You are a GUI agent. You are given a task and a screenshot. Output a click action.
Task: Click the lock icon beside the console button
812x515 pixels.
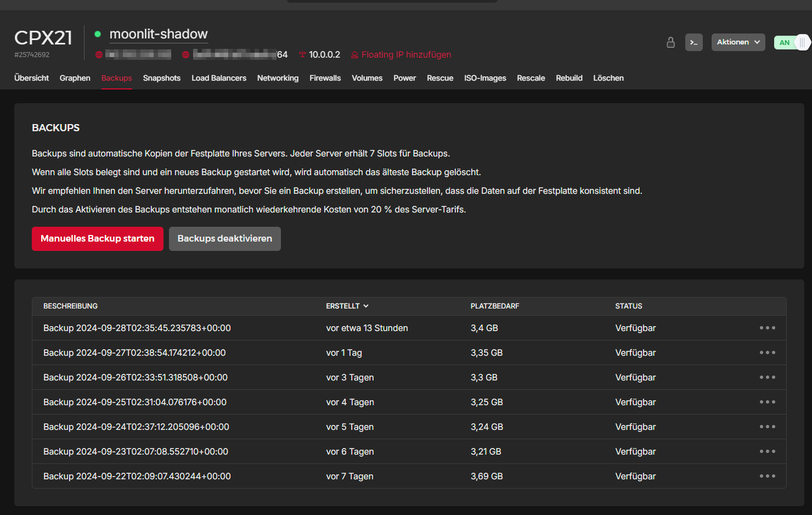click(x=670, y=42)
